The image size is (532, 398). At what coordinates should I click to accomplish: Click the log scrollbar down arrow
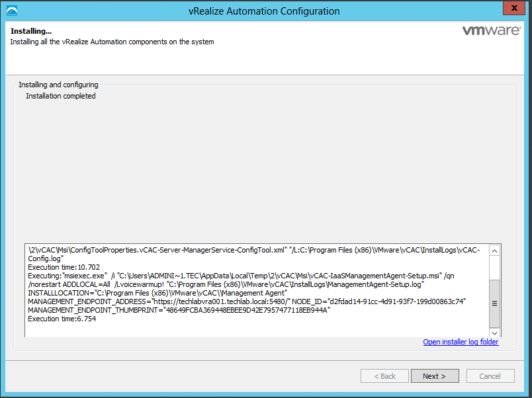click(494, 333)
